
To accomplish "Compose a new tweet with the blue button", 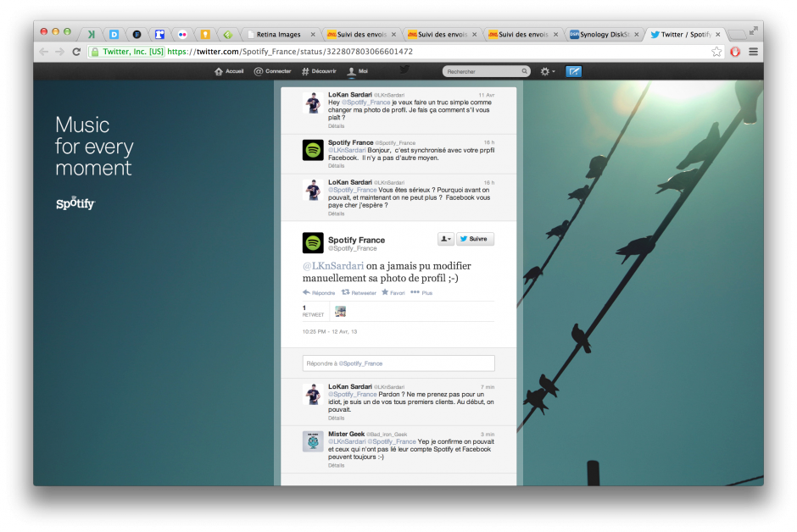I will tap(574, 71).
